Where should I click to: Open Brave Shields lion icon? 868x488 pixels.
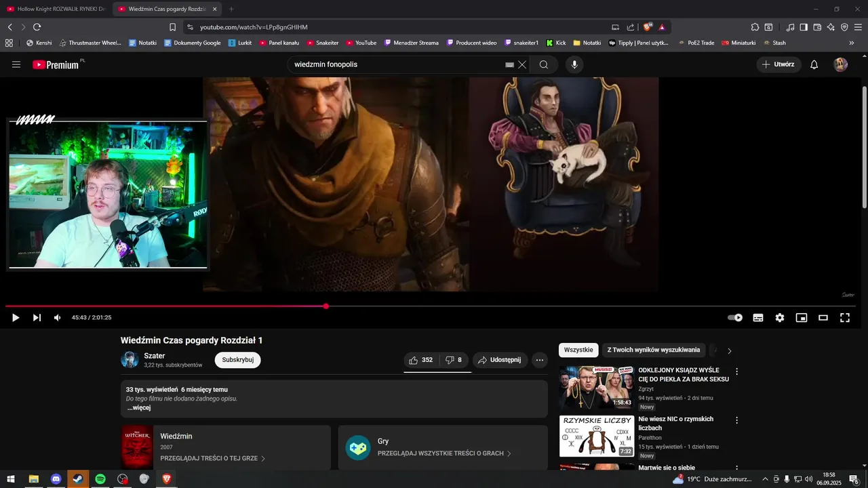tap(648, 27)
